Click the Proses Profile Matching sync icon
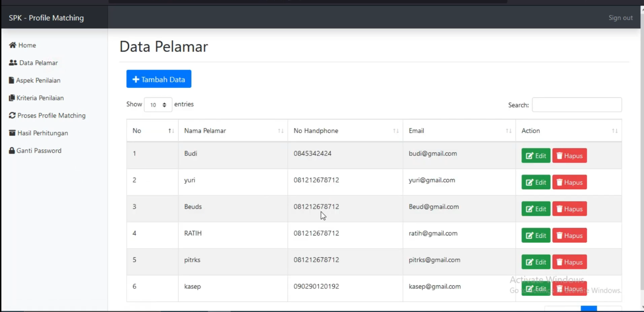This screenshot has height=312, width=644. (x=12, y=115)
